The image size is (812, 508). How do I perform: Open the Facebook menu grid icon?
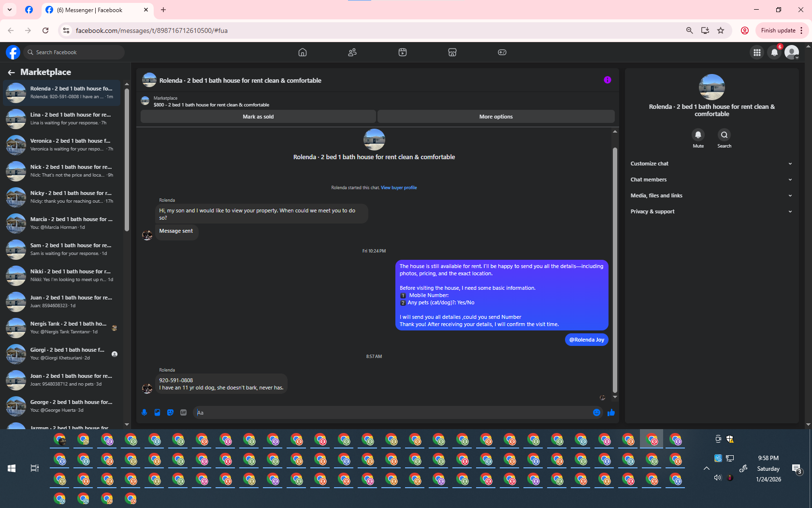tap(757, 52)
